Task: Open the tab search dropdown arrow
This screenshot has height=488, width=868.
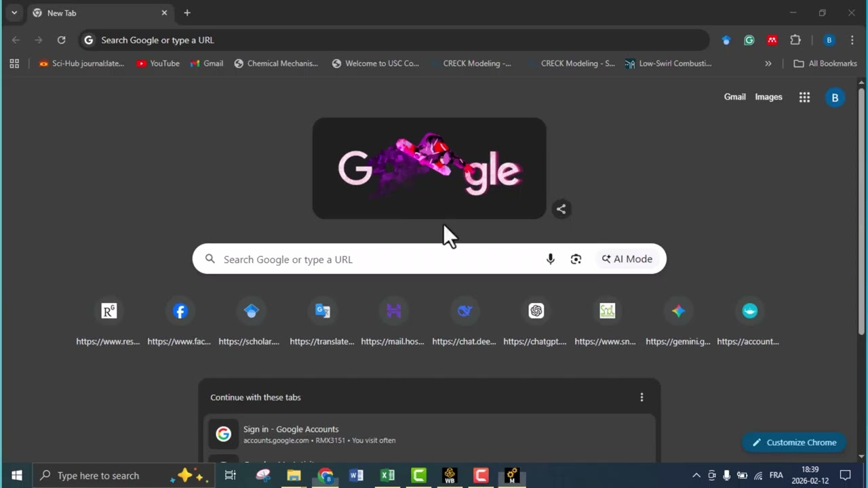Action: pyautogui.click(x=14, y=13)
